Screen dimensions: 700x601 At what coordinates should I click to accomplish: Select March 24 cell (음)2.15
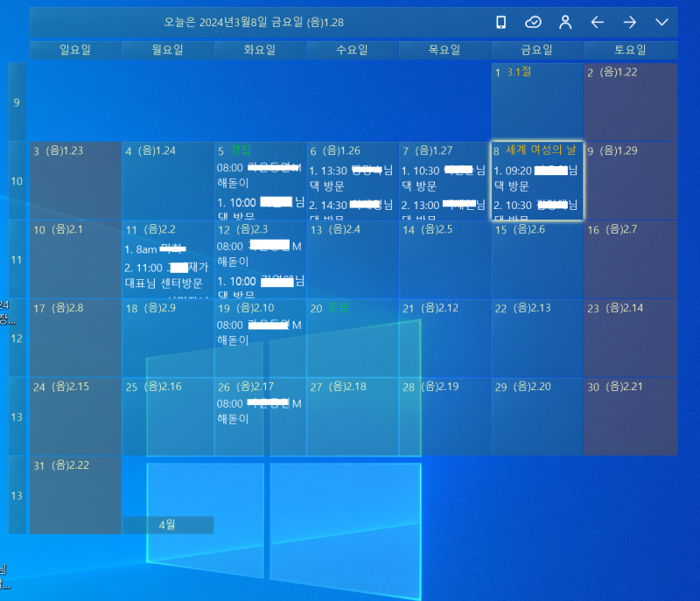click(x=75, y=416)
